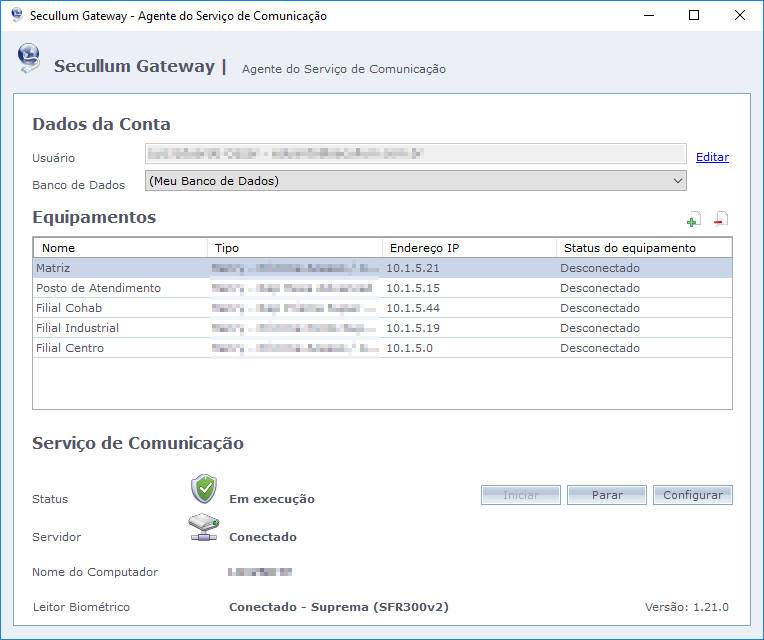Select the Filial Centro row

[x=382, y=348]
